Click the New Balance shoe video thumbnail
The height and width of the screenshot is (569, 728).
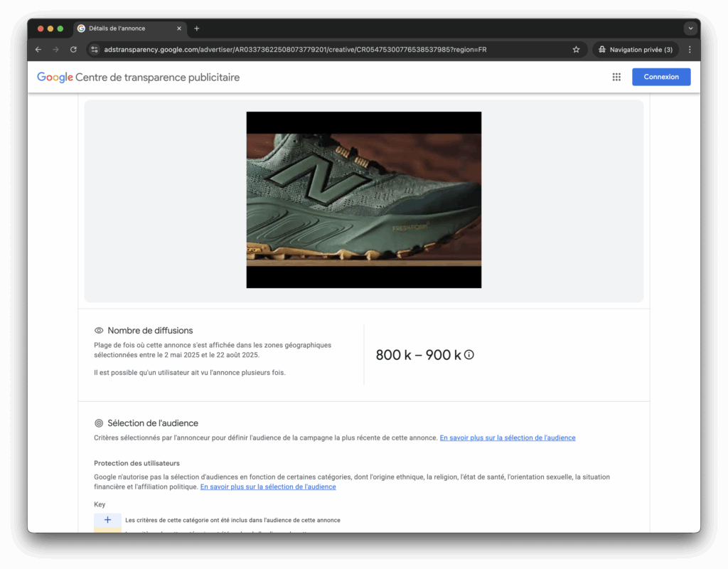(x=363, y=199)
